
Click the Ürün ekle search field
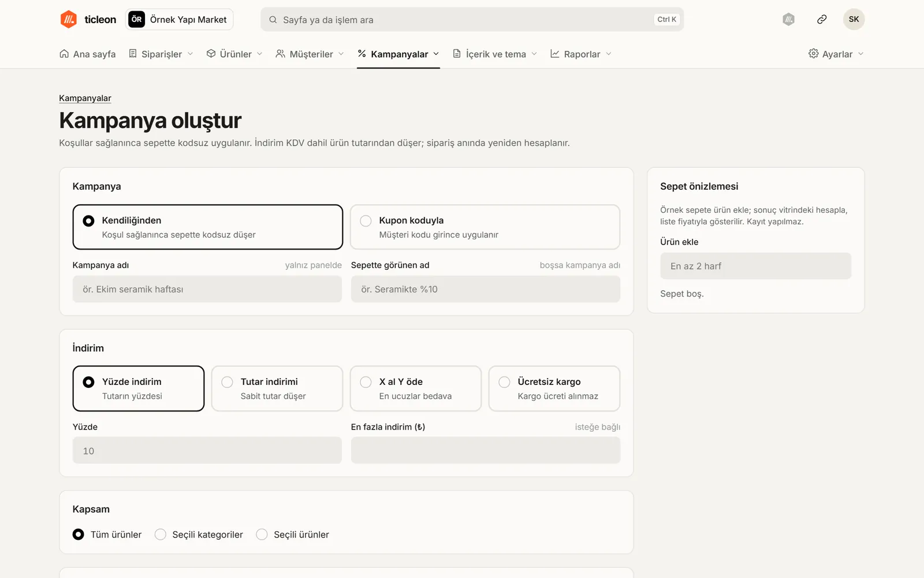pyautogui.click(x=756, y=266)
